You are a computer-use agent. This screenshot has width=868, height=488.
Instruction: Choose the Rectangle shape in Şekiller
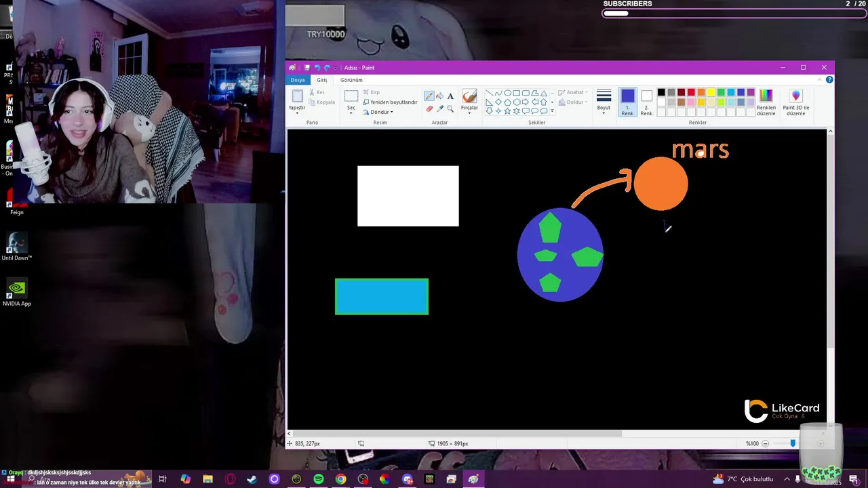516,93
